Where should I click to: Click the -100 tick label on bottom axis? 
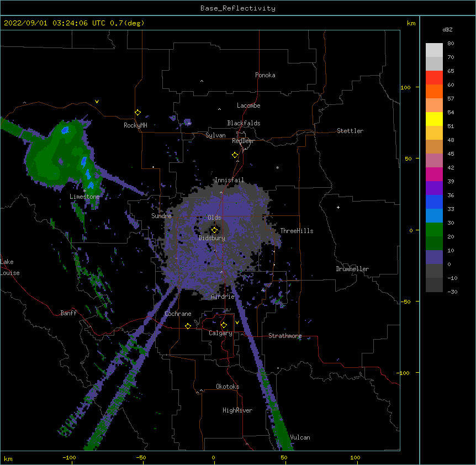(x=69, y=457)
